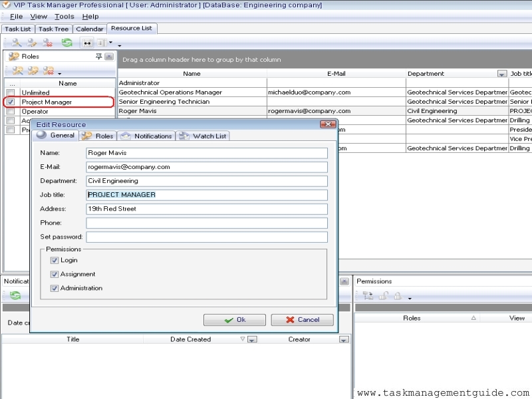The image size is (532, 399).
Task: Click the Address field with 19th Red Street
Action: 207,209
